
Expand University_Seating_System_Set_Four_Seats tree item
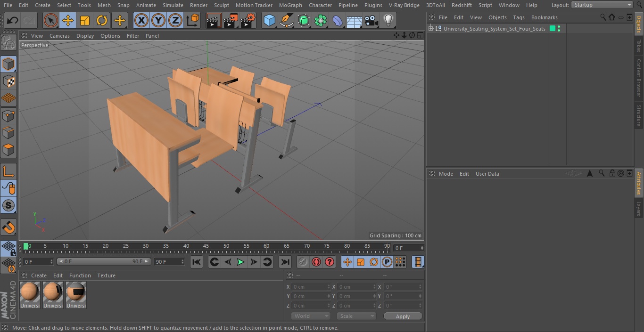point(430,29)
